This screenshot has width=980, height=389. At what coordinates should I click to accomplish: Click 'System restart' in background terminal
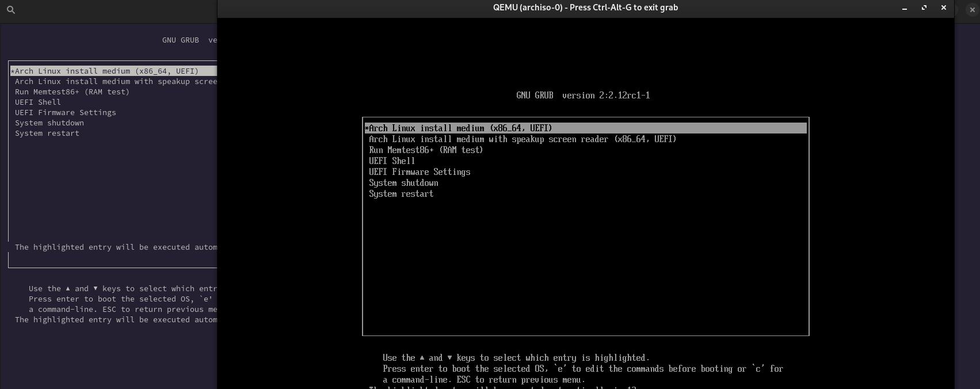click(x=47, y=134)
